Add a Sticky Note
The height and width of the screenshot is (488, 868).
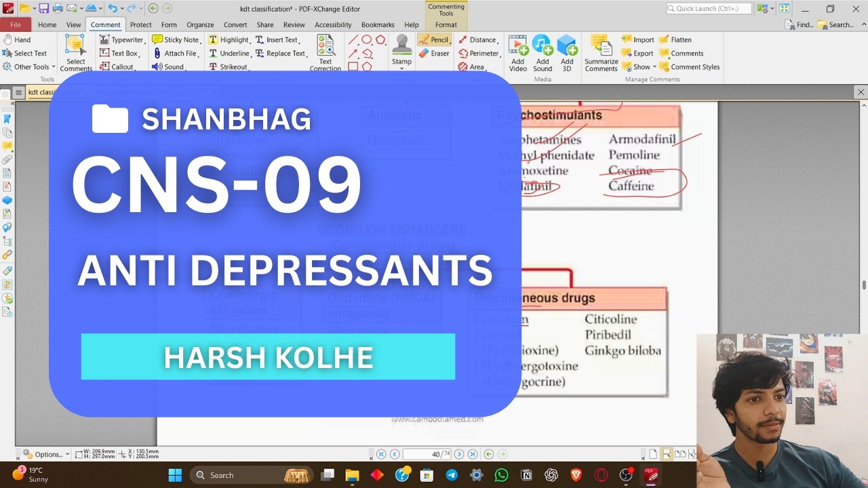(176, 40)
